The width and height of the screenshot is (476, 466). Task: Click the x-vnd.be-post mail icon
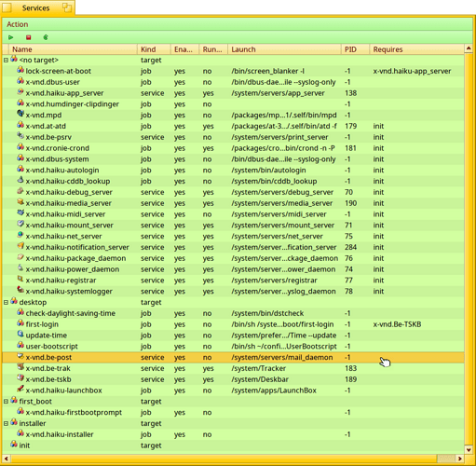tap(20, 357)
